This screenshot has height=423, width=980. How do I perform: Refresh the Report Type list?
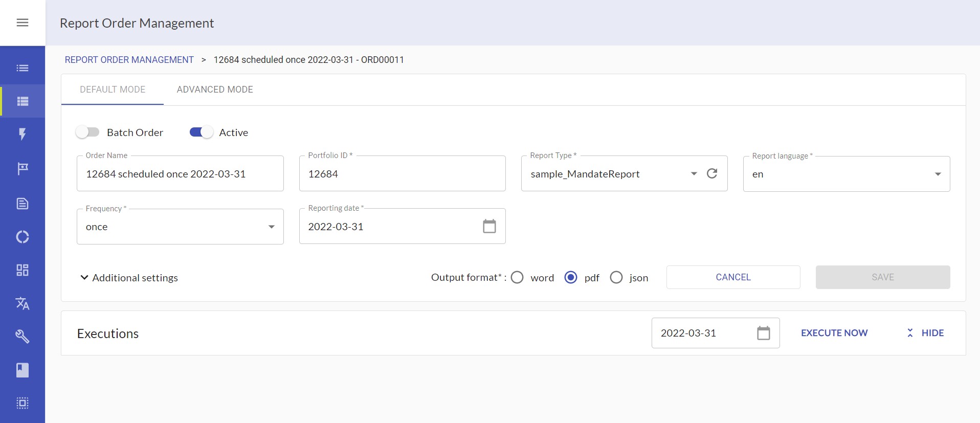pos(711,173)
